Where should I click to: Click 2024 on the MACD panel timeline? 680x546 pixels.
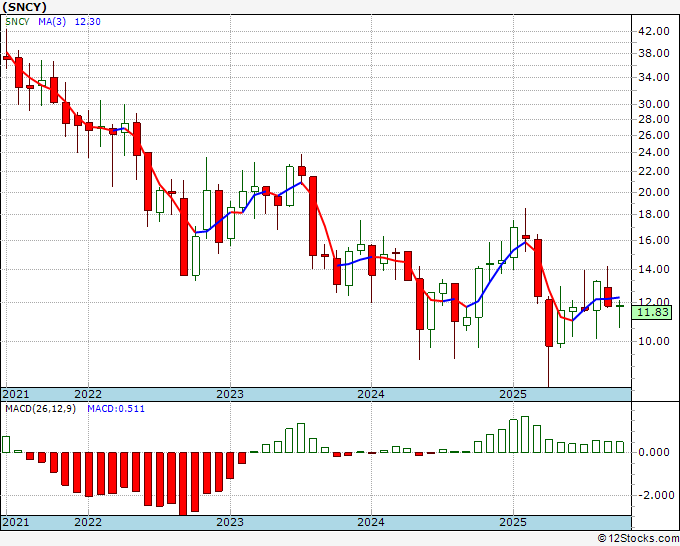pos(371,522)
